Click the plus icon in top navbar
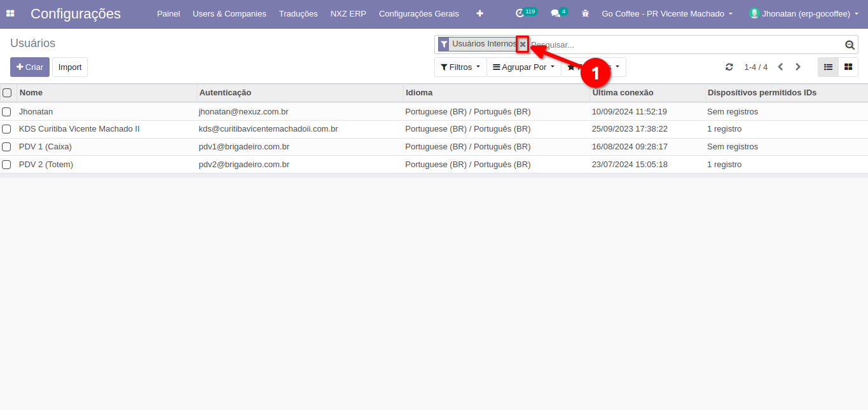Viewport: 868px width, 410px height. [479, 13]
